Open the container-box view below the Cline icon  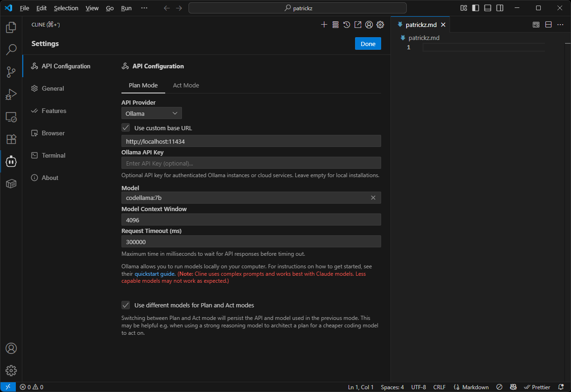click(11, 184)
